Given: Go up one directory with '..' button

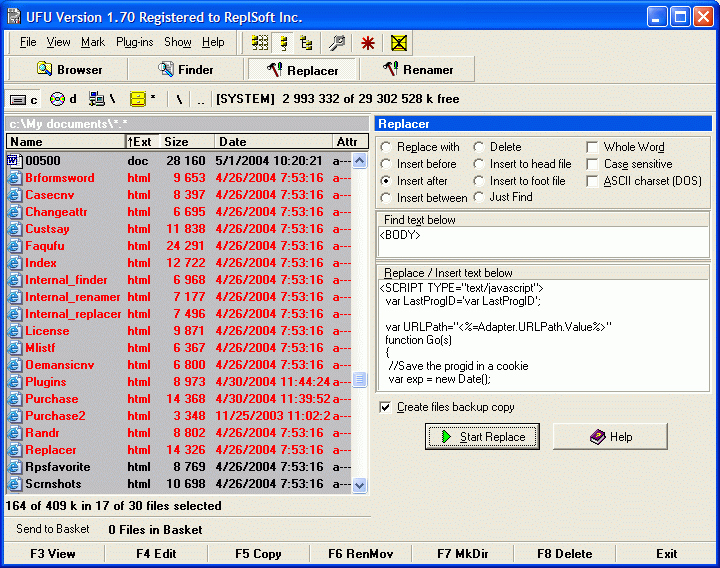Looking at the screenshot, I should tap(201, 99).
